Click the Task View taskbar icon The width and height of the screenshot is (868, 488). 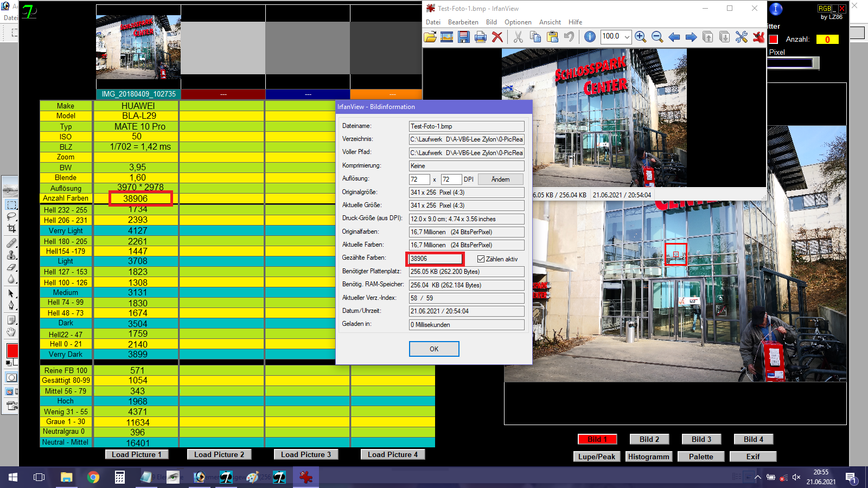(x=39, y=477)
